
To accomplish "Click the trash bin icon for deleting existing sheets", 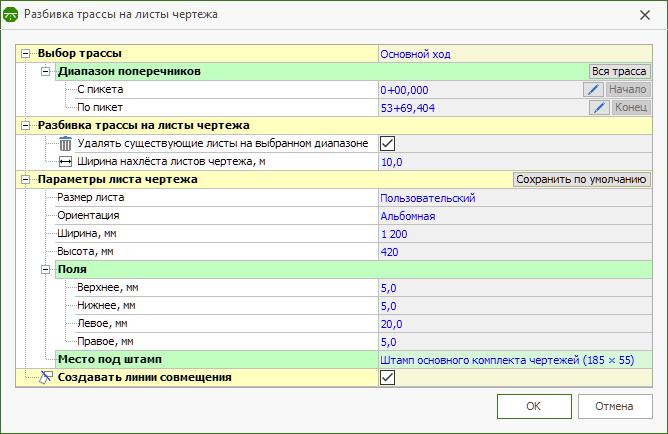I will [x=65, y=144].
